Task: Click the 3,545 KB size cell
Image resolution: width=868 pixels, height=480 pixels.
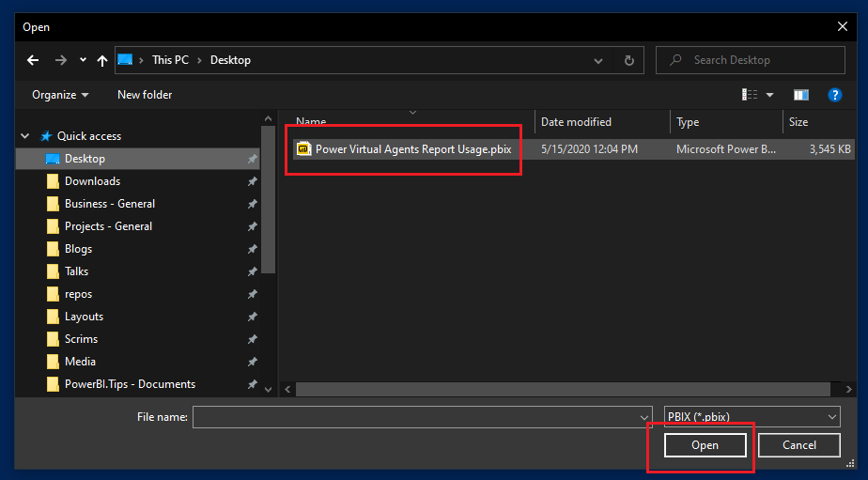Action: click(x=829, y=149)
